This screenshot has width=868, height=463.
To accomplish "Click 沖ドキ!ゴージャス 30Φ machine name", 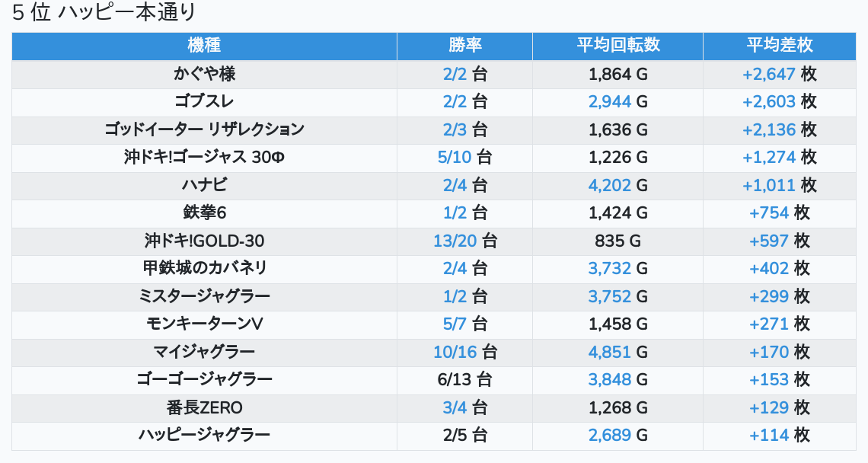I will pyautogui.click(x=204, y=157).
